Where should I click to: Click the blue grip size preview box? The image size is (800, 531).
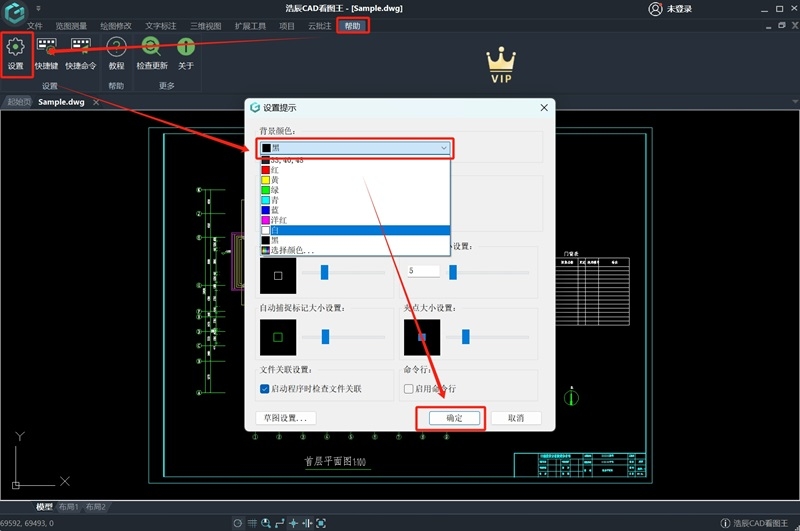click(422, 337)
